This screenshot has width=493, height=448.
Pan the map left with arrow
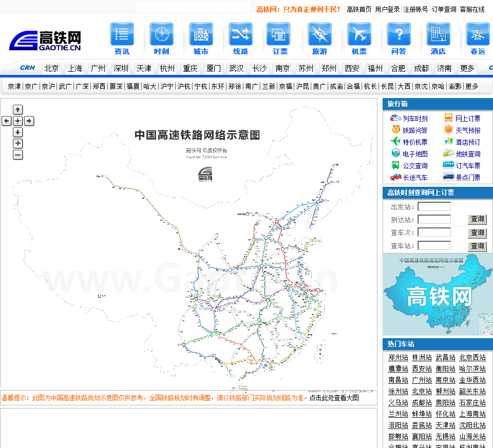point(7,121)
